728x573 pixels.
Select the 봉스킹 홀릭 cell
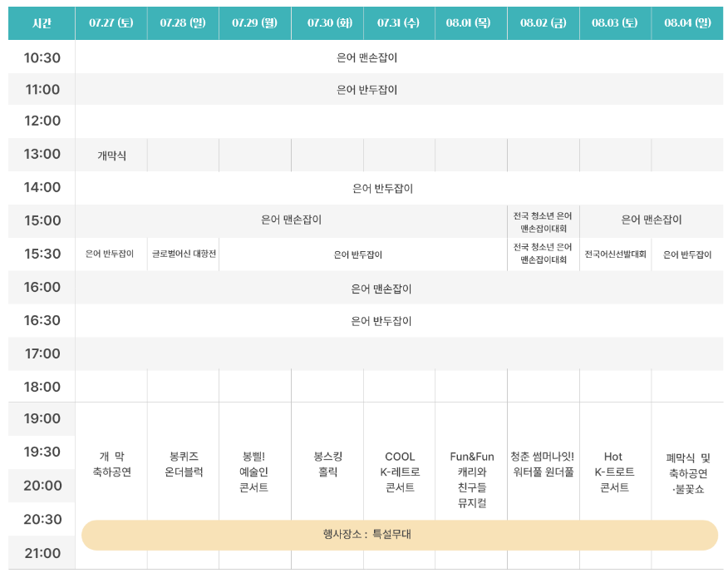[327, 462]
